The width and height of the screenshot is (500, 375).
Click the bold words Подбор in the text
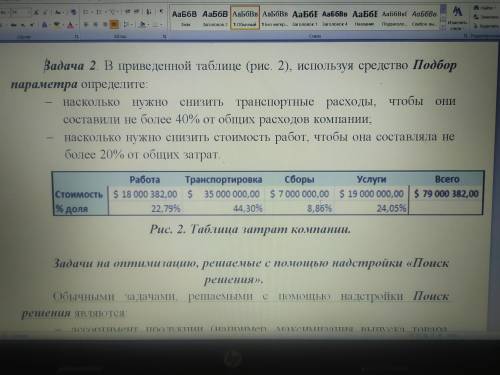(x=434, y=65)
